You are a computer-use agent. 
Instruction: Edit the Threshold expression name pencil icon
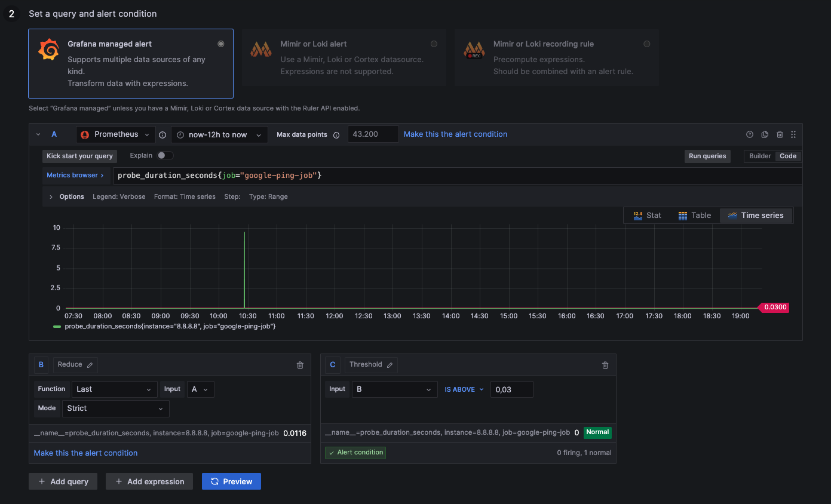click(x=390, y=365)
